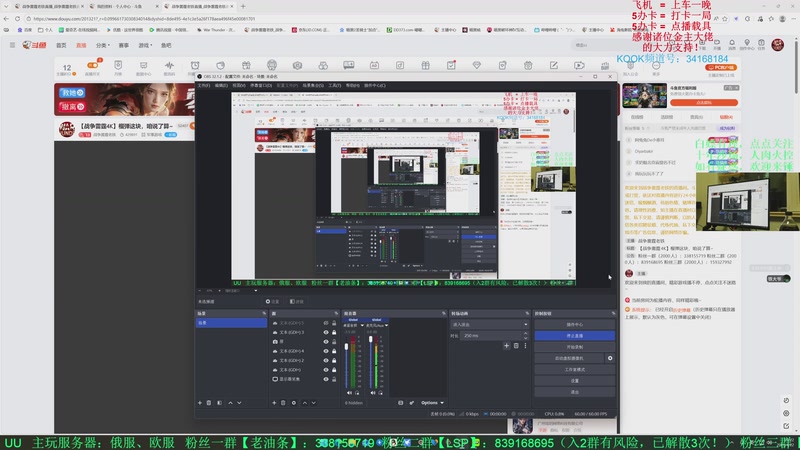800x450 pixels.
Task: Open Mic/Aux channel dropdown arrow
Action: 387,326
